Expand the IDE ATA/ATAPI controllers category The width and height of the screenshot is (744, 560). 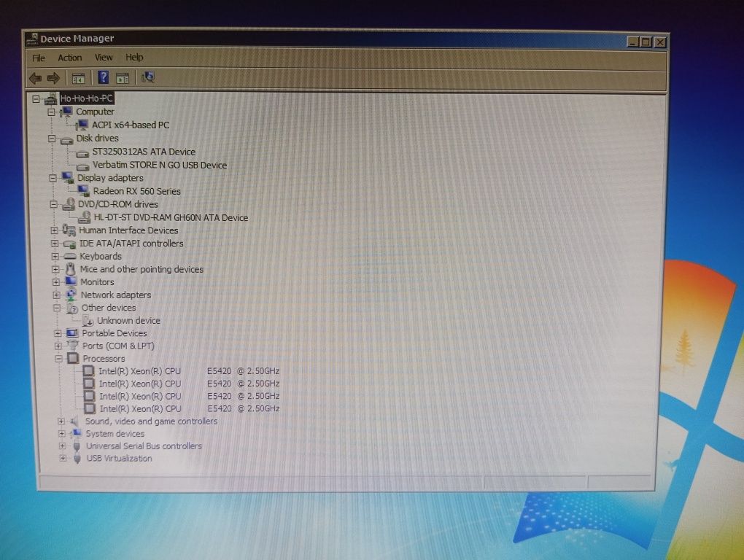point(55,244)
